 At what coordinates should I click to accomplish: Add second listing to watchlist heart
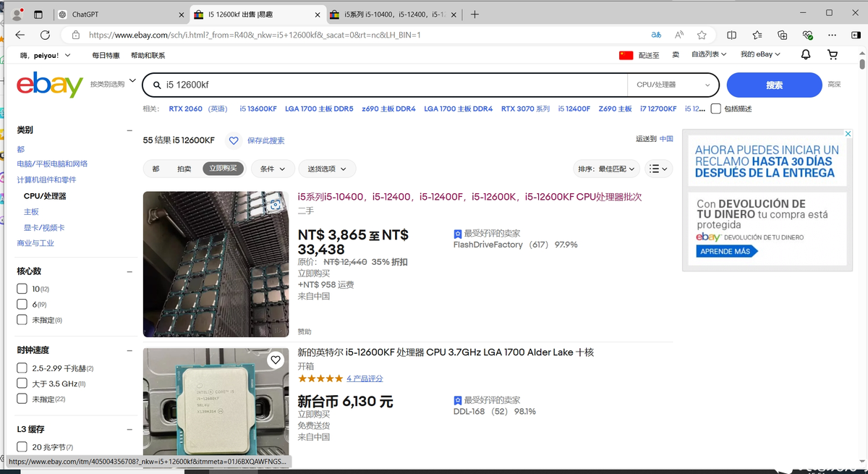(x=275, y=360)
